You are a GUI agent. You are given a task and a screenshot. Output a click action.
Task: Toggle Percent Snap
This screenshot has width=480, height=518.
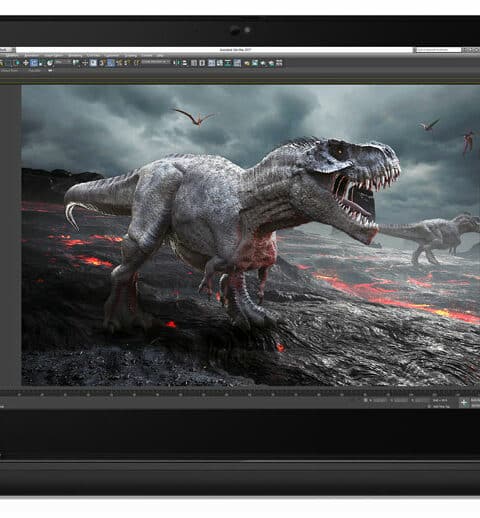click(x=119, y=63)
